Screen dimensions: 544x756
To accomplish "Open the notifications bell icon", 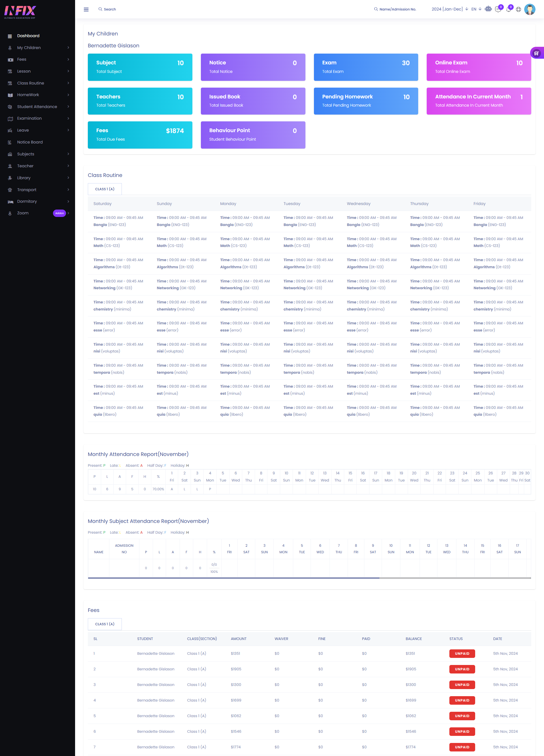I will [x=508, y=9].
